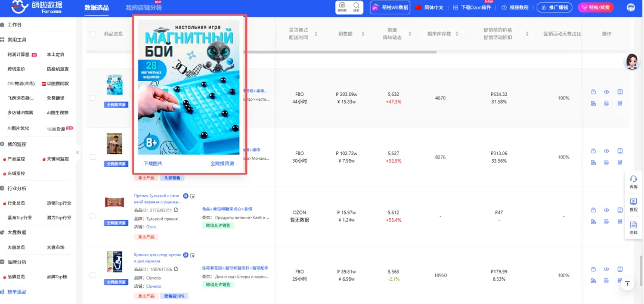The image size is (644, 304).
Task: Click the vertical scrollbar on the right
Action: point(641,268)
